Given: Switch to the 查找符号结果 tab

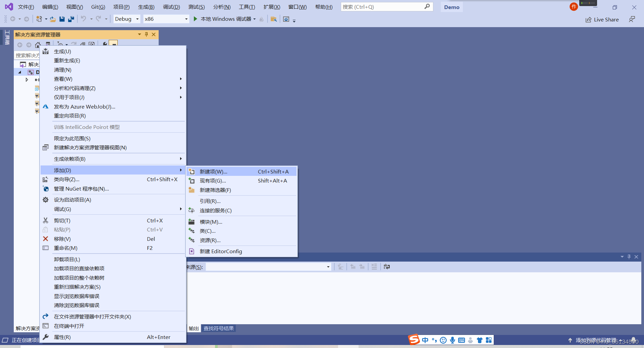Looking at the screenshot, I should tap(219, 328).
